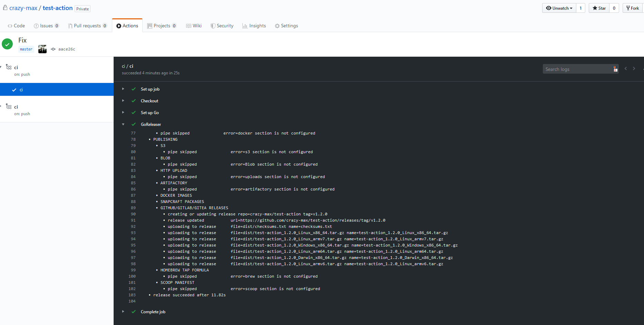Click the Search logs input field
Viewport: 644px width, 325px height.
point(573,69)
